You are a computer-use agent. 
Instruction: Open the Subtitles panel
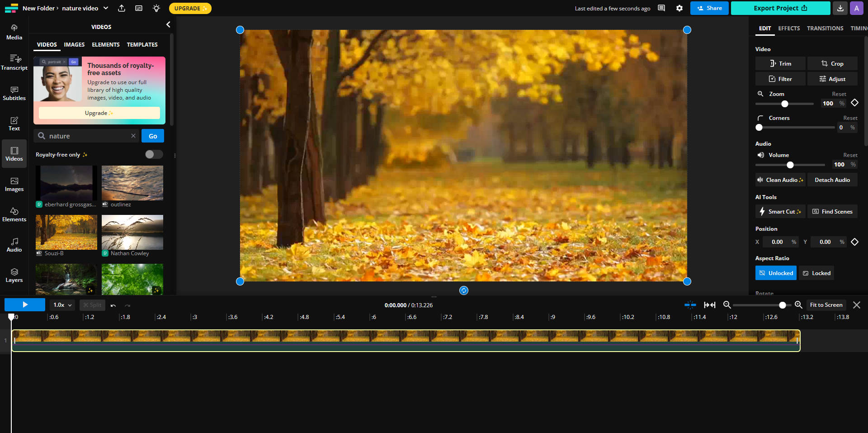point(14,93)
